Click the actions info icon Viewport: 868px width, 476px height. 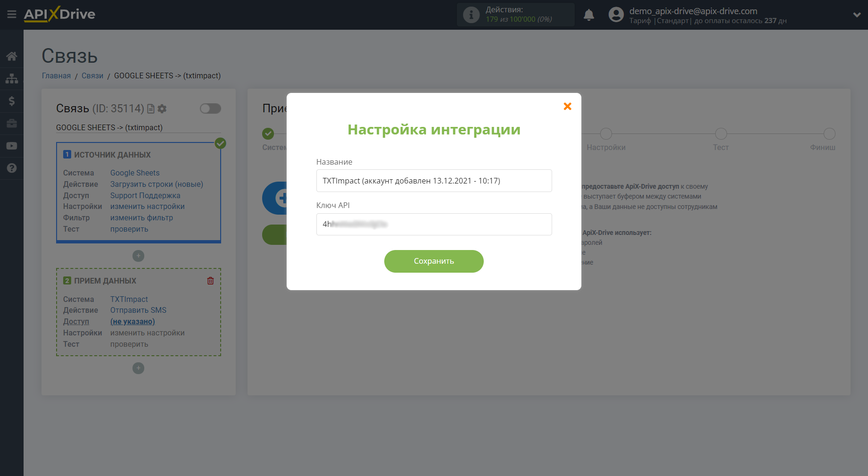[471, 15]
